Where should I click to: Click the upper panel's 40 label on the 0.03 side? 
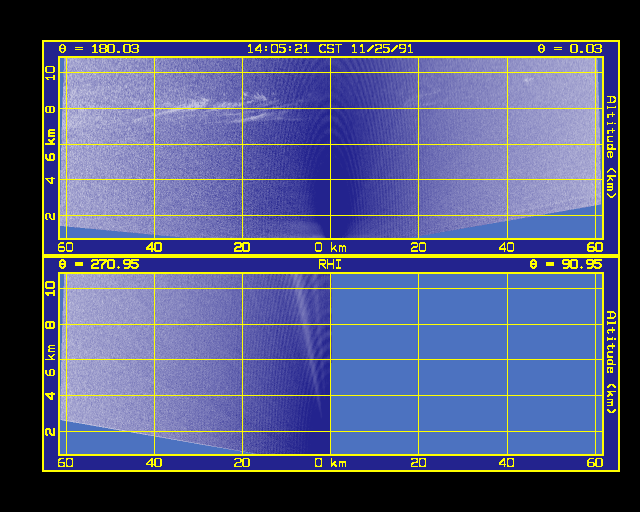507,247
